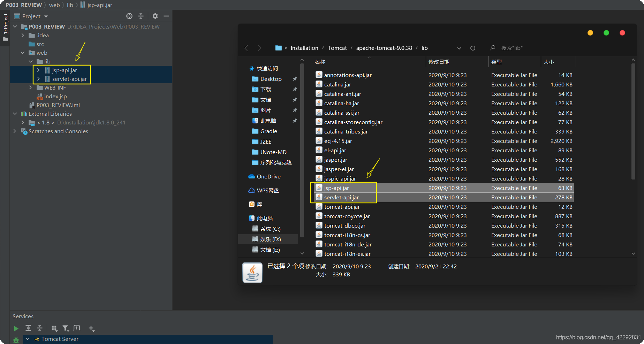
Task: Click the locate opened file icon in Project panel
Action: coord(129,16)
